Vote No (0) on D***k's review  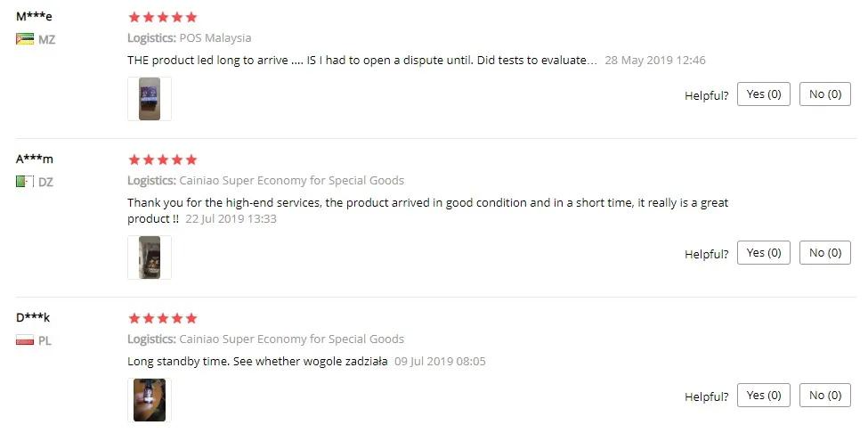824,396
